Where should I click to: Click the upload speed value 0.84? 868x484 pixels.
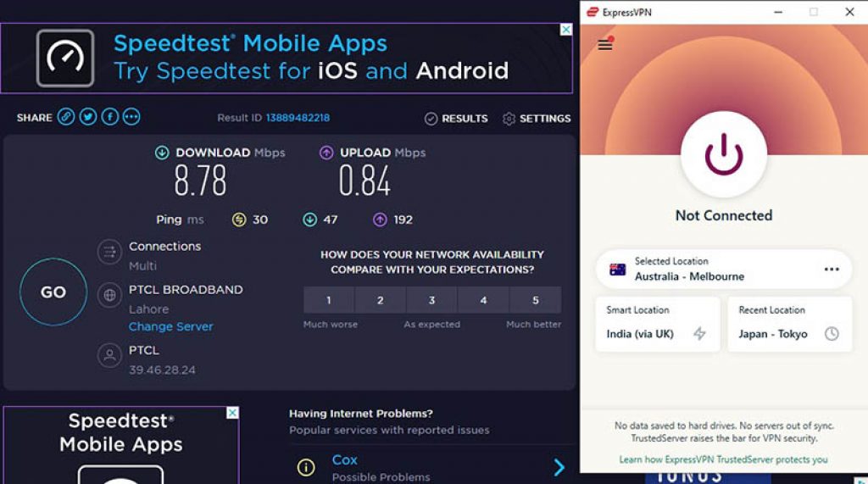point(364,181)
